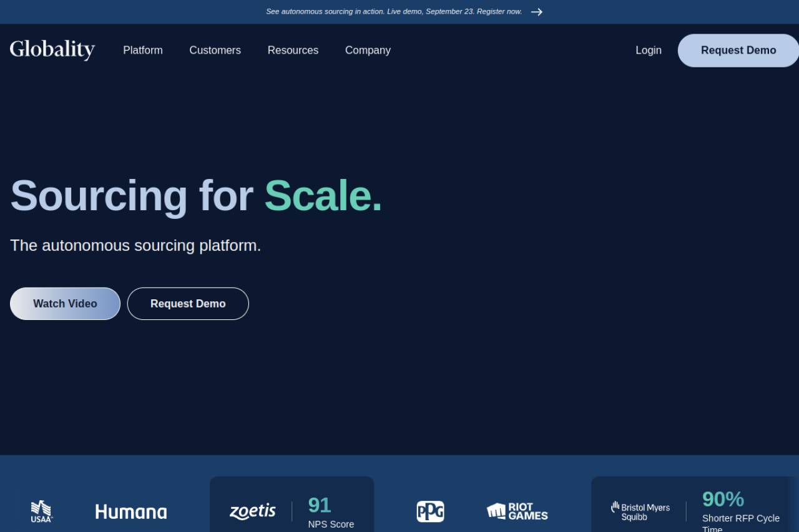Open the Company menu
Image resolution: width=799 pixels, height=532 pixels.
point(368,51)
